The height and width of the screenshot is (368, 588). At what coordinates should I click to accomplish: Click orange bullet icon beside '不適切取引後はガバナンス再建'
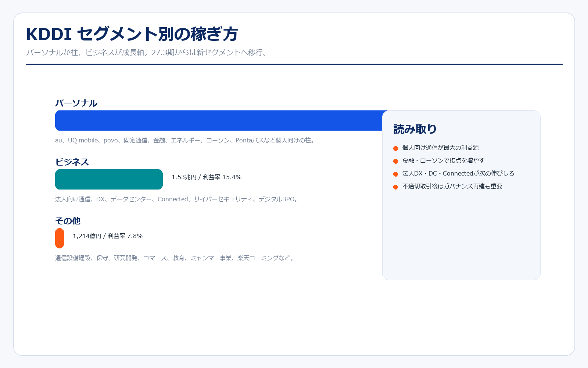pyautogui.click(x=395, y=187)
